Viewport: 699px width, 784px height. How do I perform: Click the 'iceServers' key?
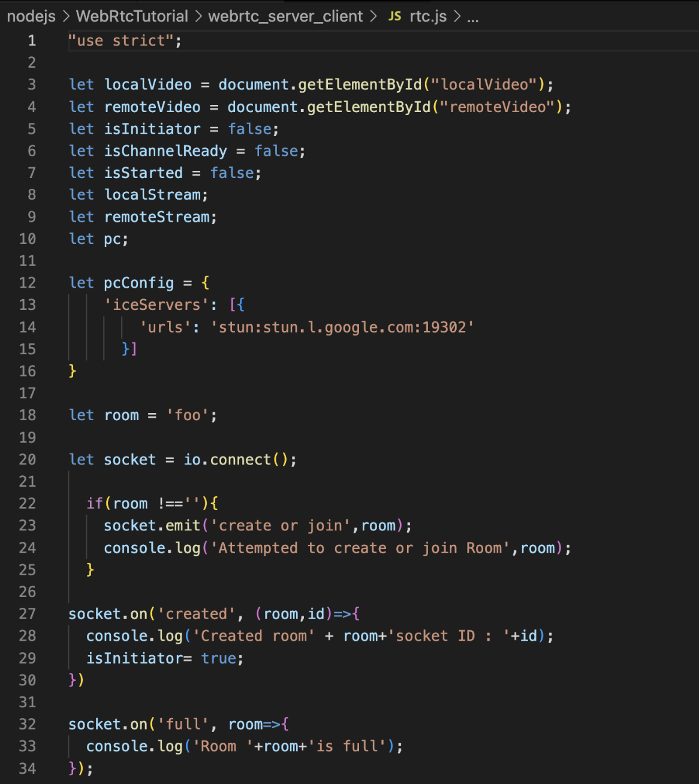coord(156,305)
